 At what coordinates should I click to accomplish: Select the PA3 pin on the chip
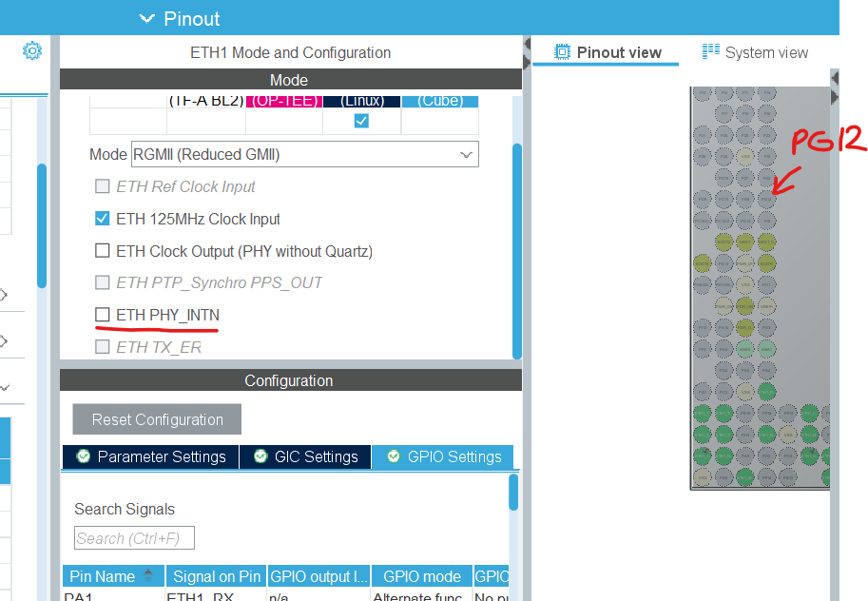[724, 349]
